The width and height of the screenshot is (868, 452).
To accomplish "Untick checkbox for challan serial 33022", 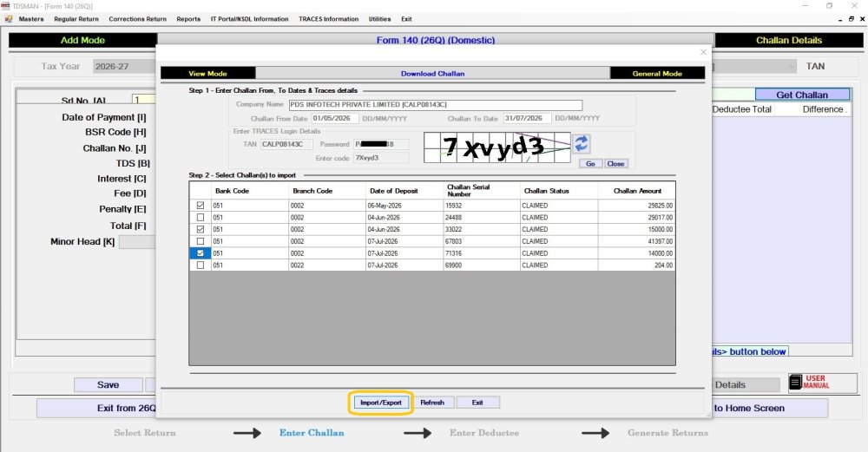I will click(201, 229).
